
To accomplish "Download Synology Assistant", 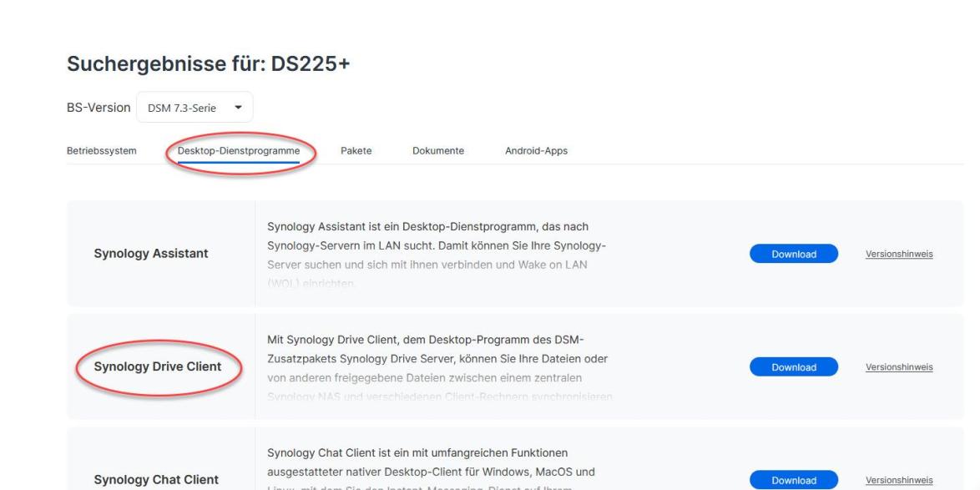I will click(x=793, y=255).
